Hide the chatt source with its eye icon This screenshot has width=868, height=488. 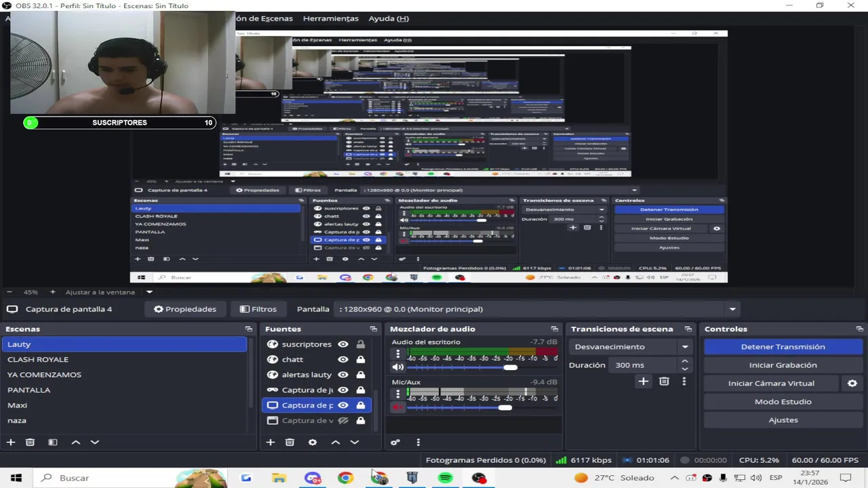343,359
